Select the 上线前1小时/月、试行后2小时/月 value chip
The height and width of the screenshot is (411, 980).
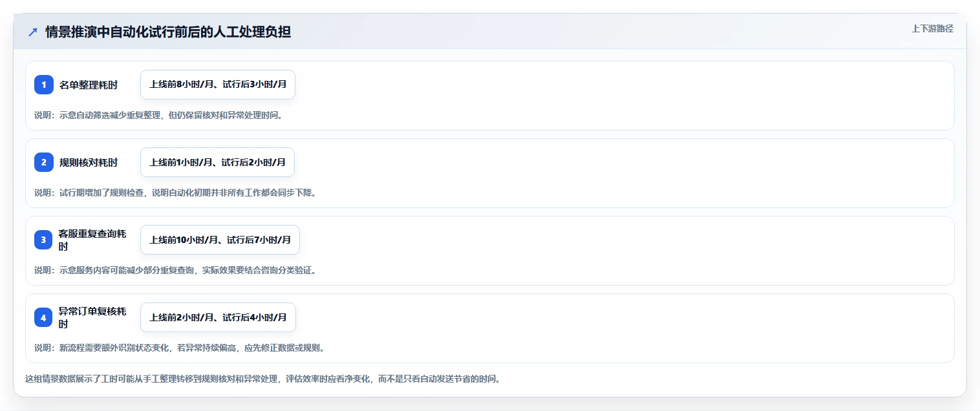(217, 162)
